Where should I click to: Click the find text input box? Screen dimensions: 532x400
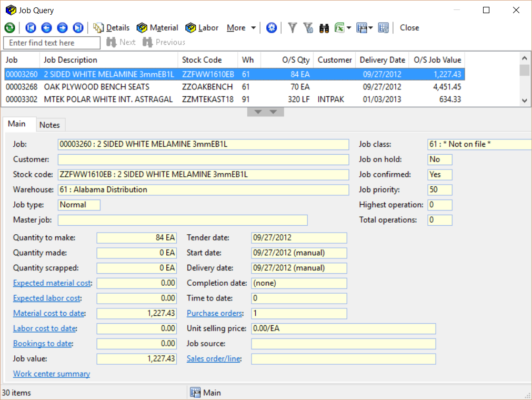52,43
